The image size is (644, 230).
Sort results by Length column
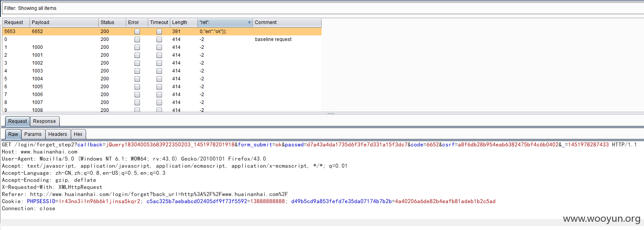coord(184,22)
